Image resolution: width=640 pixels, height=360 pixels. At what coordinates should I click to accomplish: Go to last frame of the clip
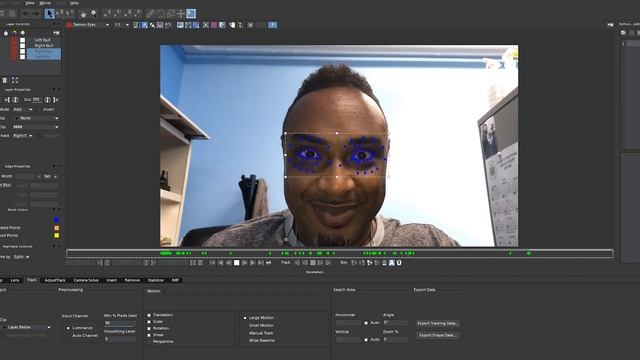[x=260, y=263]
